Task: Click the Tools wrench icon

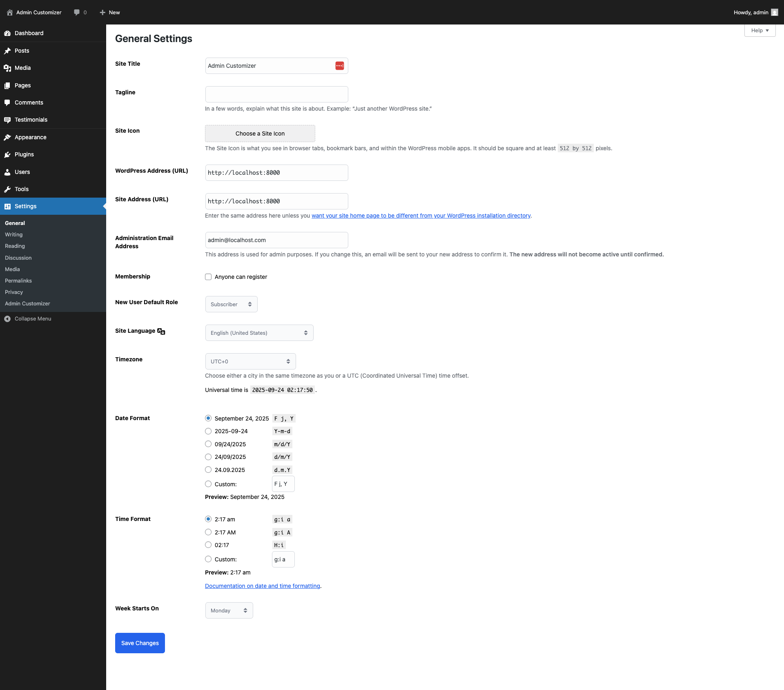Action: click(x=7, y=189)
